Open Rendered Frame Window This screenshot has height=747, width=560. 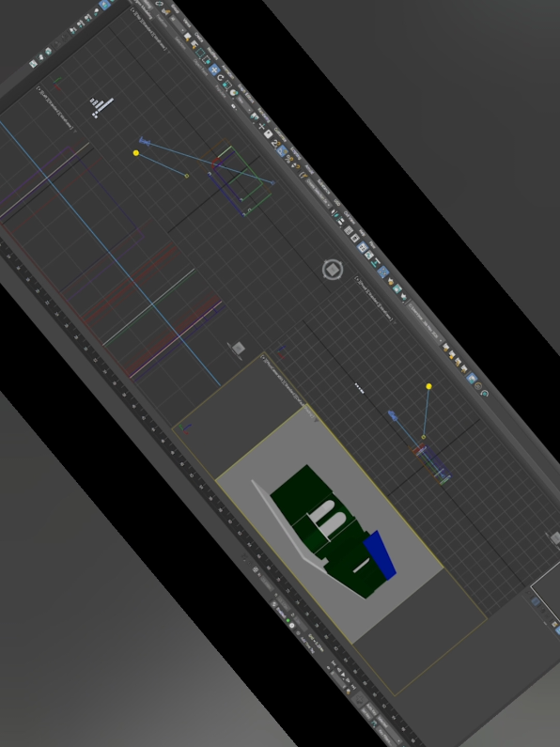pos(397,289)
